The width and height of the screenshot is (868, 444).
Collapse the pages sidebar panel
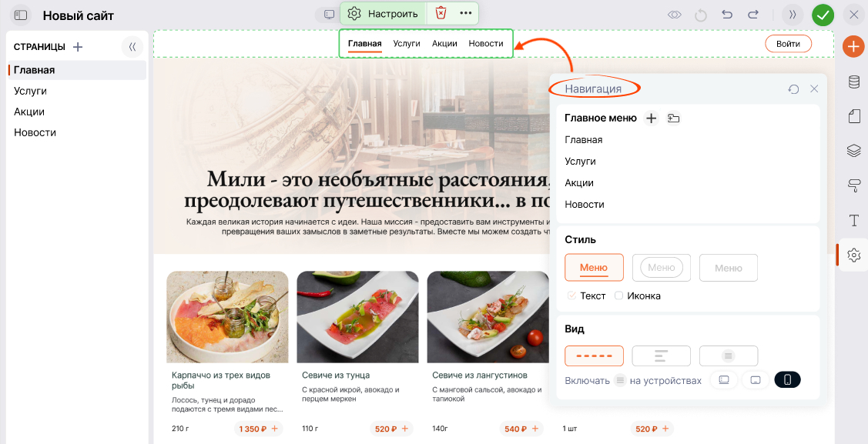132,47
